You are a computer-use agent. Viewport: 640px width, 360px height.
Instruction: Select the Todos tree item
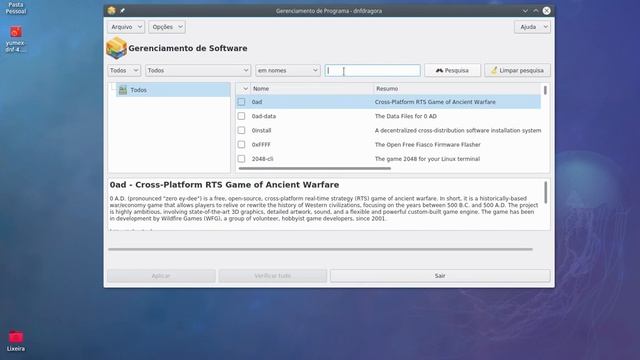(x=173, y=90)
